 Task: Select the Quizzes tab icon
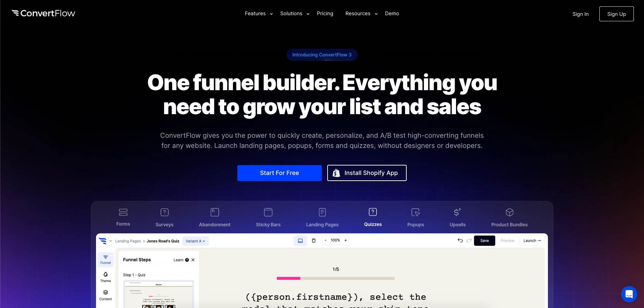point(373,212)
